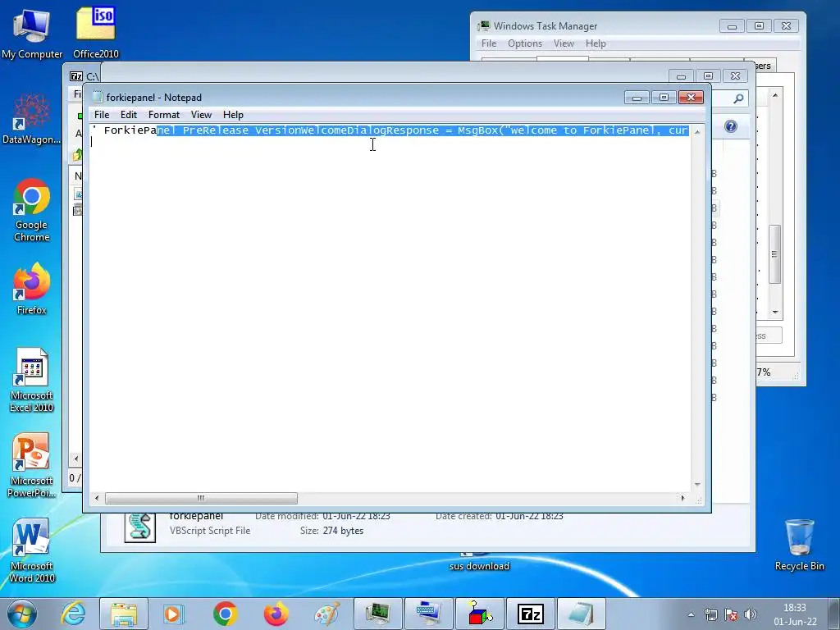Image resolution: width=840 pixels, height=630 pixels.
Task: Open the On-Screen Keyboard taskbar icon
Action: click(x=428, y=614)
